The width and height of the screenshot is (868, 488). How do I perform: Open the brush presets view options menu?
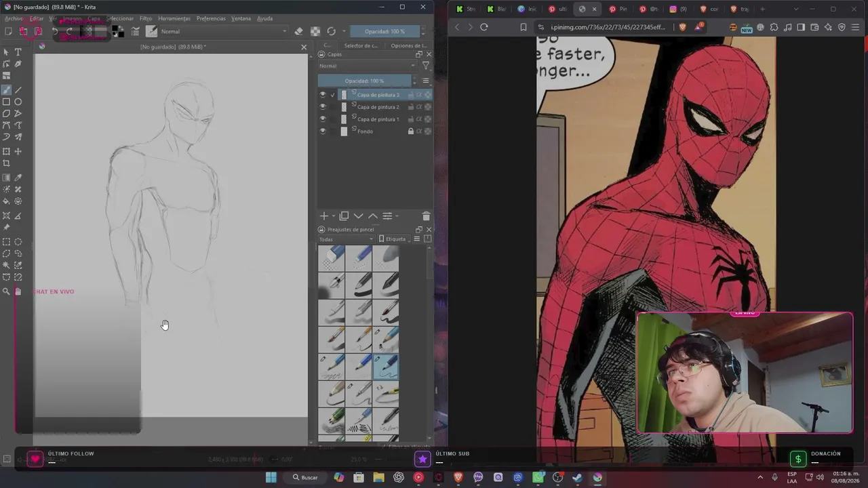point(416,239)
